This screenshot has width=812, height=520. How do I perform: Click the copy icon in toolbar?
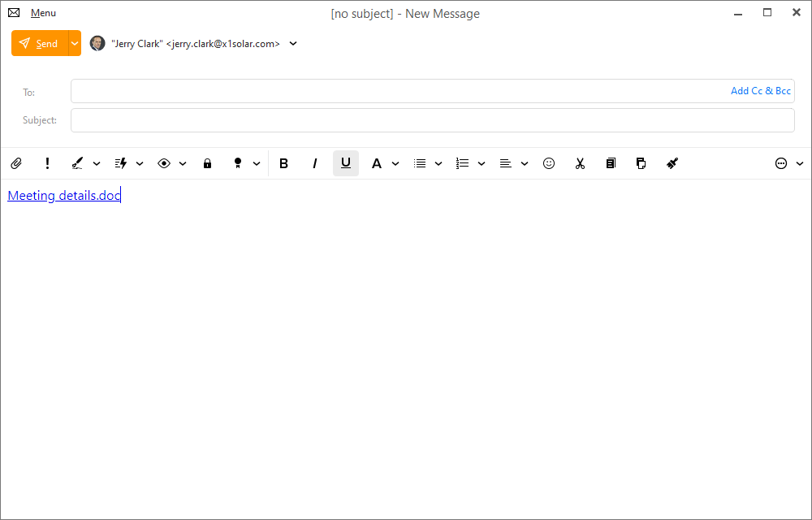click(x=611, y=163)
